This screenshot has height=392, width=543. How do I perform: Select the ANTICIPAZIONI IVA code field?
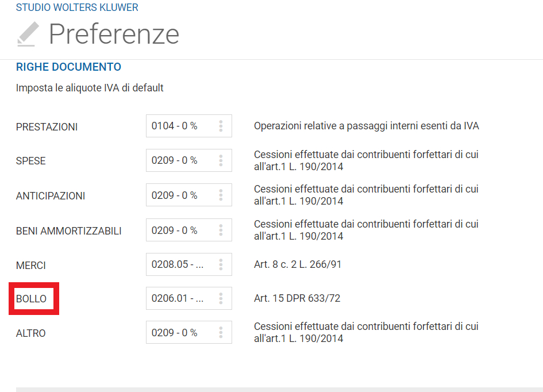pos(188,195)
